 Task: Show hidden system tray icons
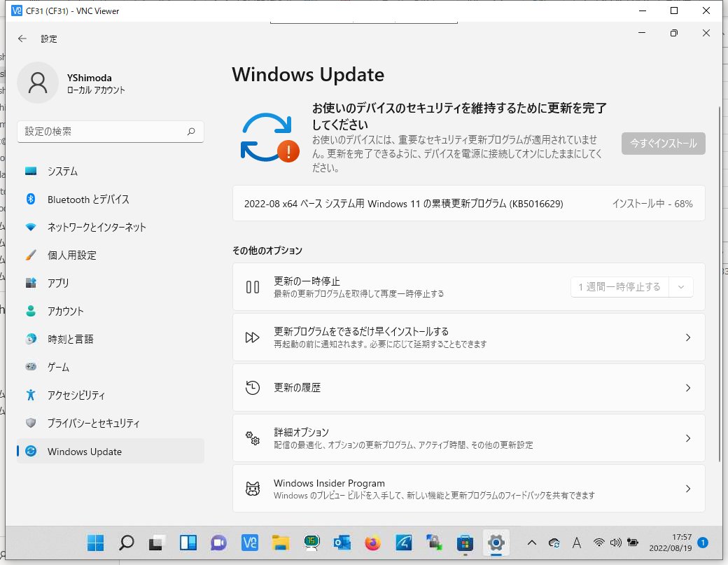pos(532,543)
